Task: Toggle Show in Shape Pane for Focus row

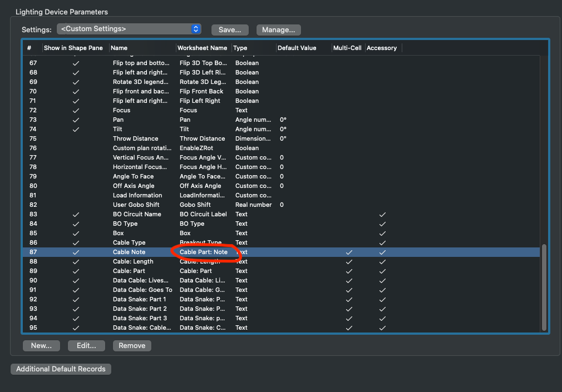Action: [x=76, y=110]
